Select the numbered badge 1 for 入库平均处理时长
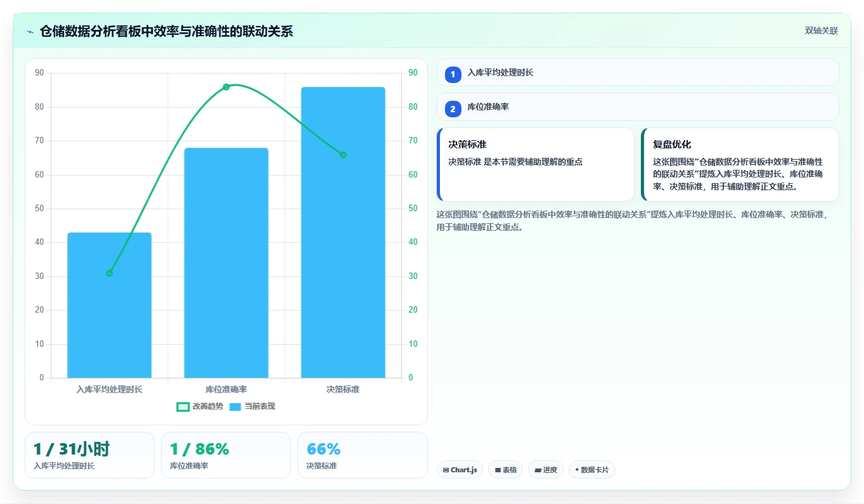This screenshot has height=504, width=864. tap(453, 75)
